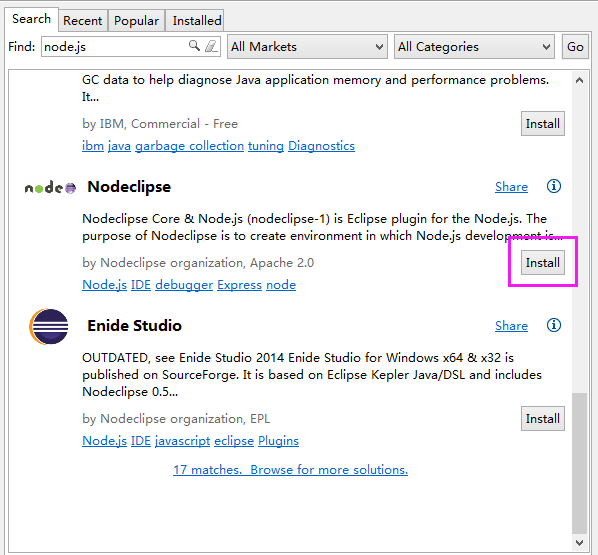Click the scrollbar down arrow
This screenshot has width=598, height=555.
[x=579, y=542]
